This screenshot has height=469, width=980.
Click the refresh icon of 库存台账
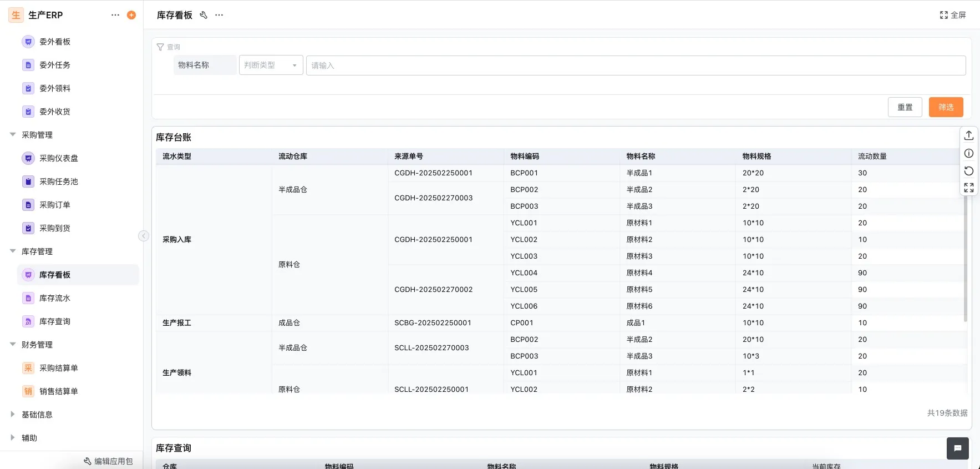[969, 170]
